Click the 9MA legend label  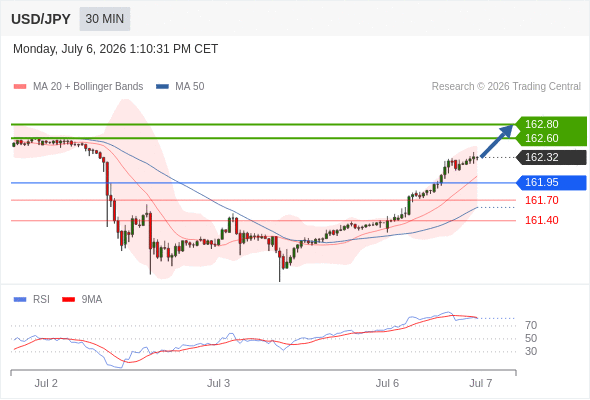coord(92,300)
